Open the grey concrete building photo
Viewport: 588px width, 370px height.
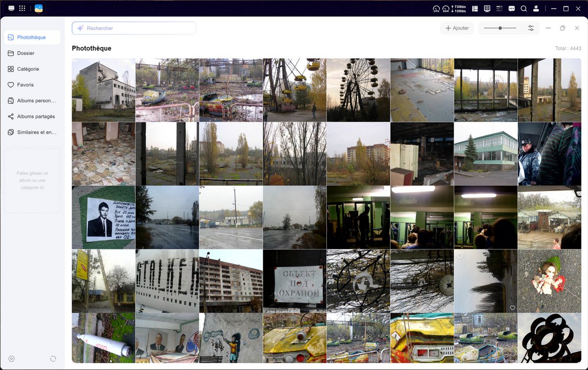103,90
